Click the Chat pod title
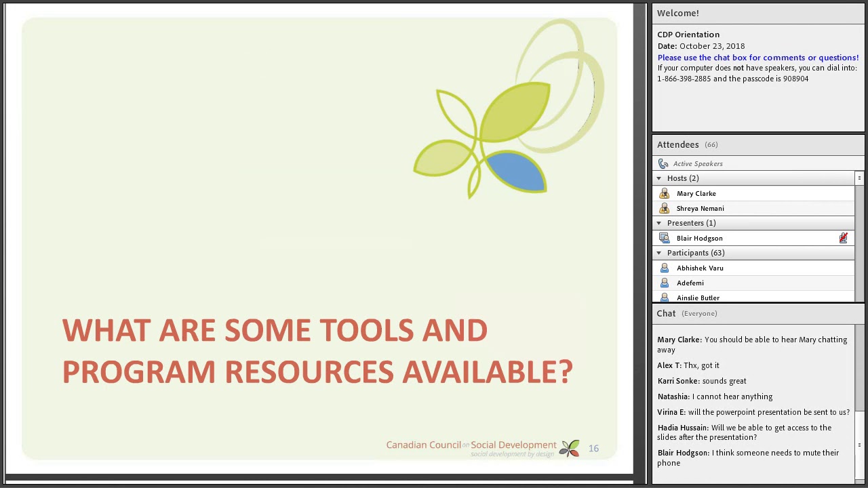This screenshot has height=488, width=868. click(666, 313)
